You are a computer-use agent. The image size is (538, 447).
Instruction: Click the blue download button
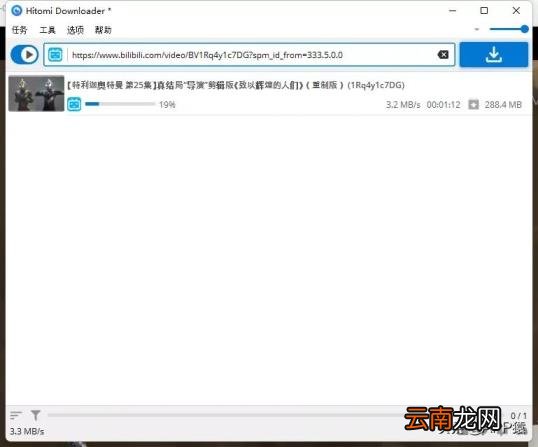pos(494,55)
